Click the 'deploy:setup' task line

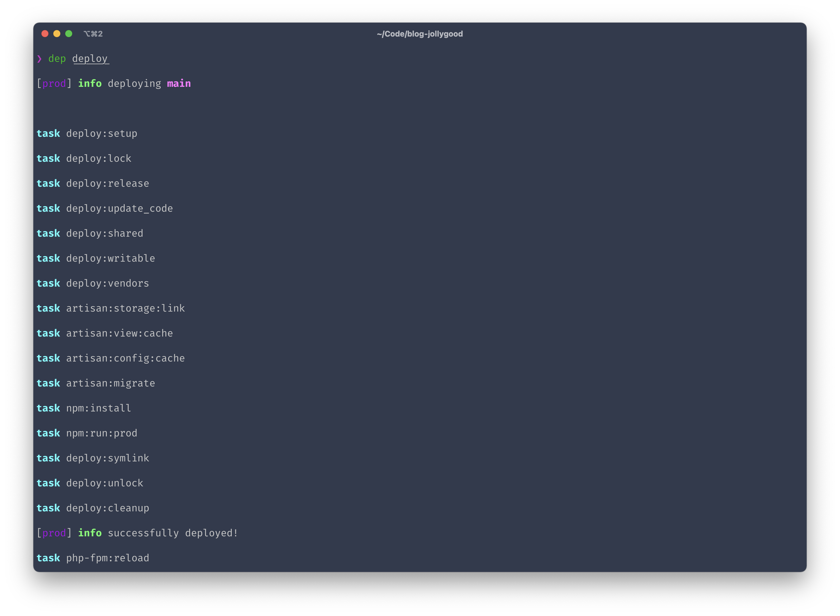[87, 133]
